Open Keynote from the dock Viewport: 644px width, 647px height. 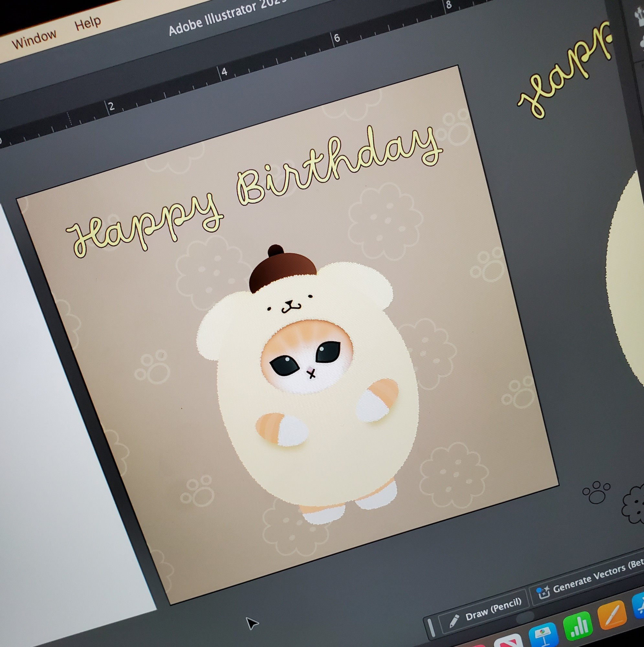pyautogui.click(x=543, y=635)
